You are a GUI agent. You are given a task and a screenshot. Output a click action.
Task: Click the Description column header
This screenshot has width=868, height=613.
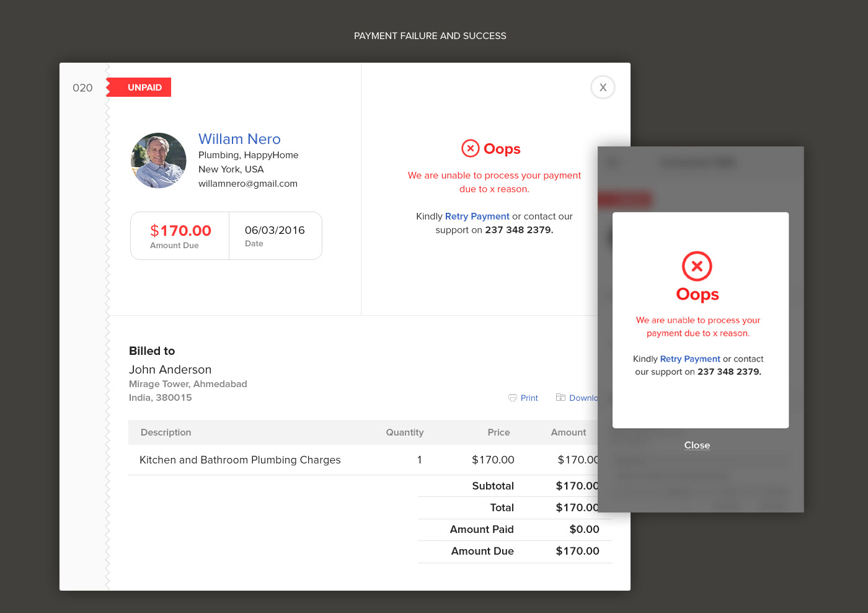(166, 432)
